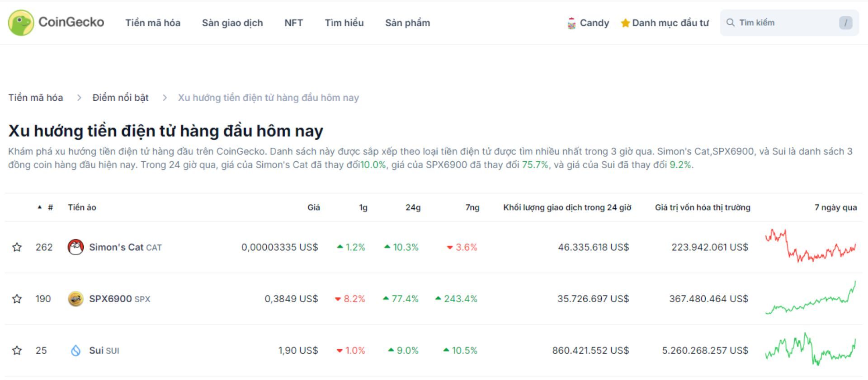This screenshot has height=380, width=868.
Task: Click the SPX6900 coin icon
Action: coord(75,299)
